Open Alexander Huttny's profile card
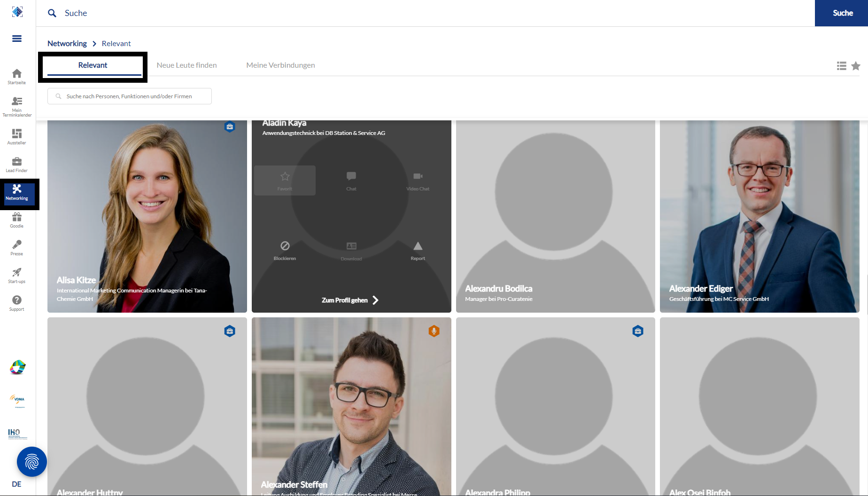 point(147,407)
